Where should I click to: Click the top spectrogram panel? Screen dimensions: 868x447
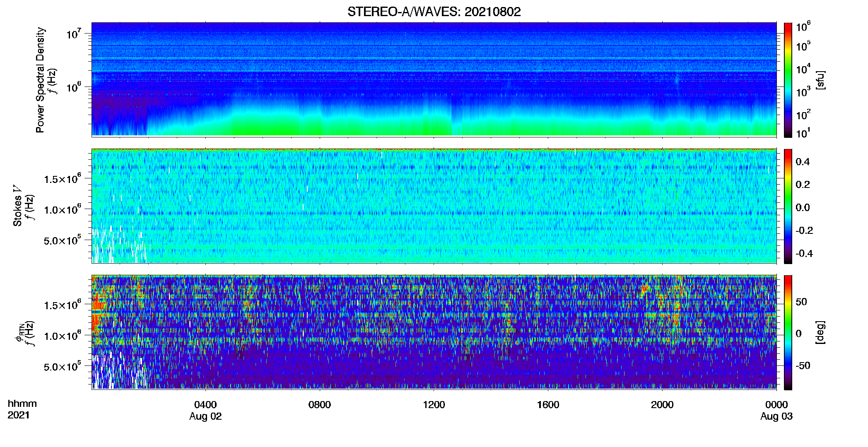[434, 79]
